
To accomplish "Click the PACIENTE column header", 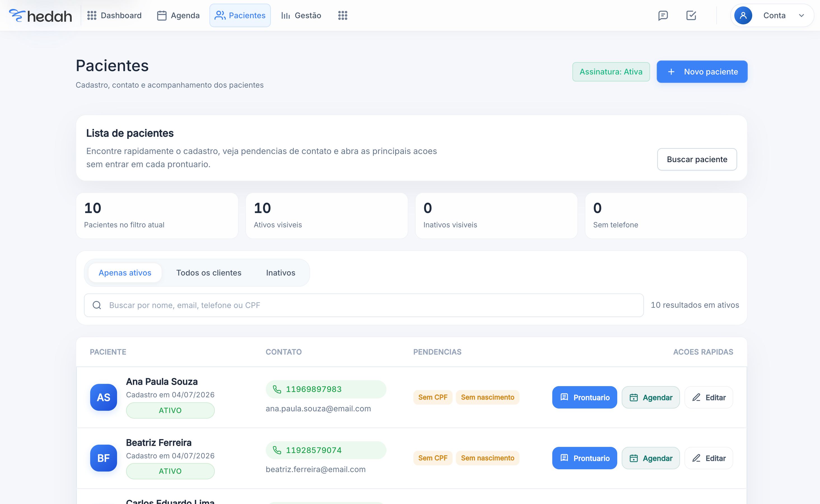I will pyautogui.click(x=108, y=352).
